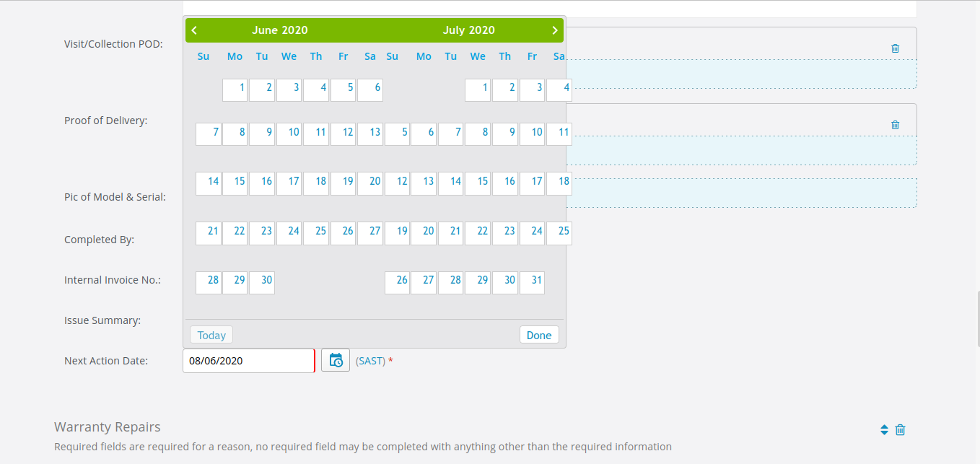Select June 15 in the calendar
980x464 pixels.
tap(235, 183)
